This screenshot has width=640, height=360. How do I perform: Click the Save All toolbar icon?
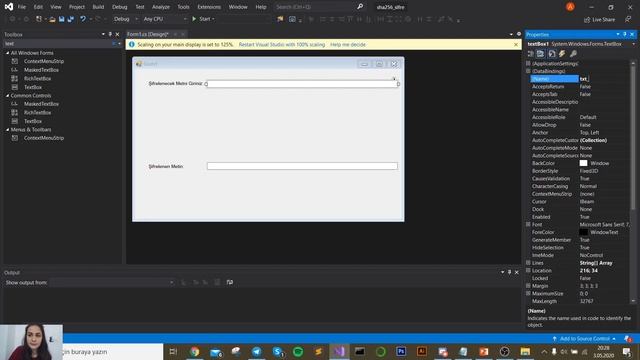(71, 19)
